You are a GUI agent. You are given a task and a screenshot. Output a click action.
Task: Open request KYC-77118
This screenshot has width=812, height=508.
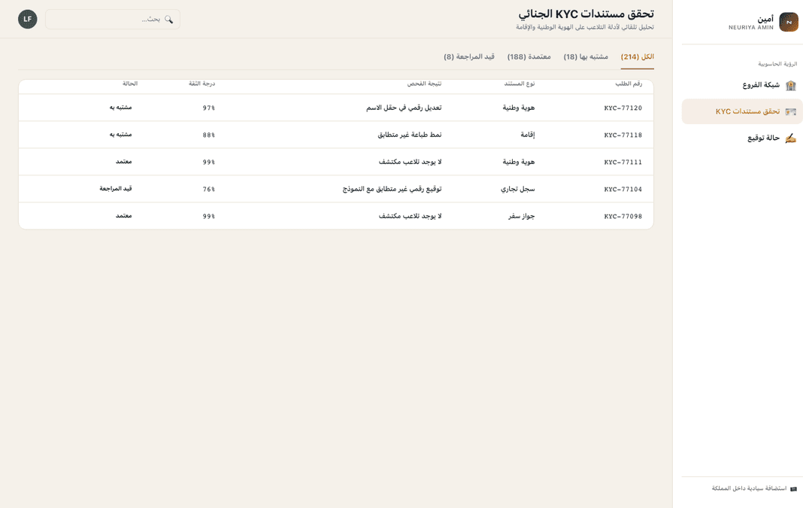coord(623,135)
